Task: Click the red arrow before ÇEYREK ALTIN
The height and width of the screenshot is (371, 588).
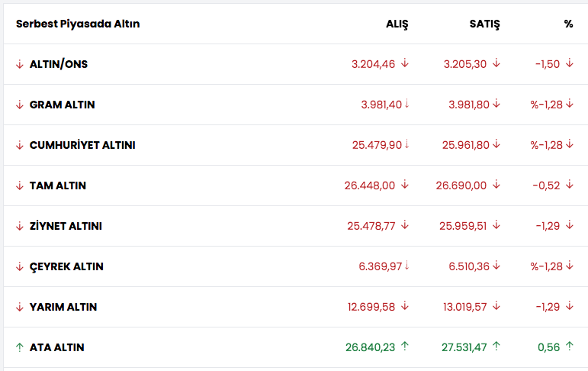Action: click(x=20, y=266)
